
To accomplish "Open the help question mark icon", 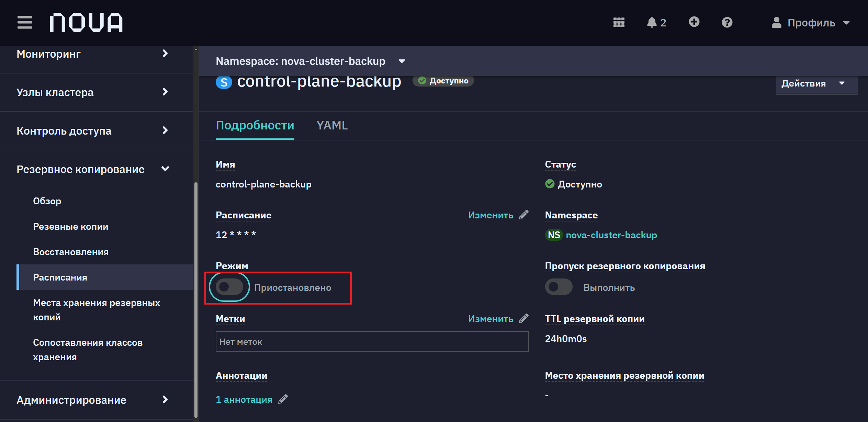I will (727, 22).
